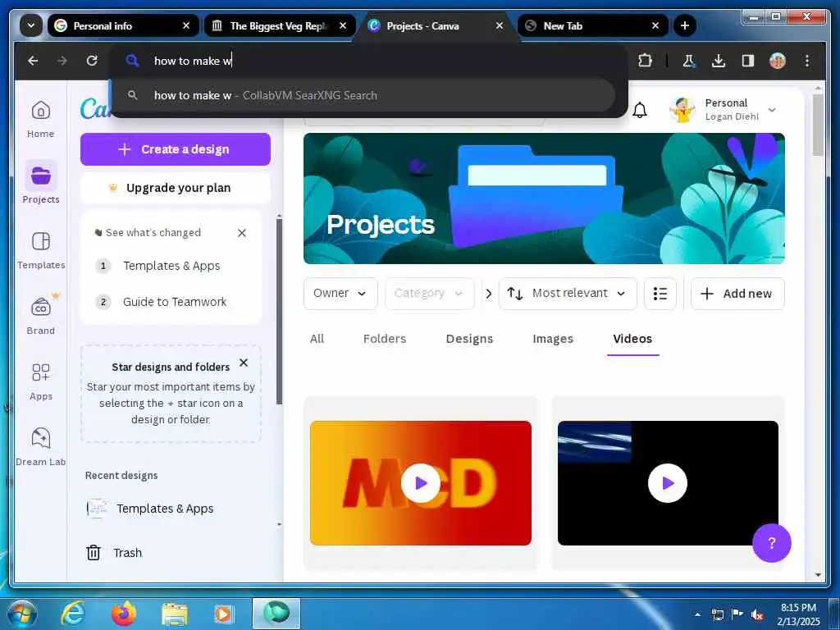The image size is (840, 630).
Task: Dismiss the See what's changed panel
Action: pyautogui.click(x=242, y=233)
